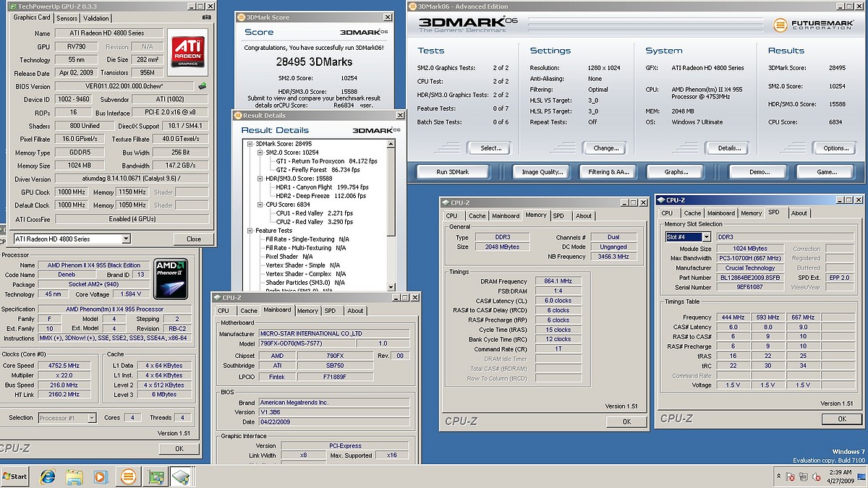The width and height of the screenshot is (868, 488).
Task: Click the Run 3DMark button
Action: click(x=453, y=172)
